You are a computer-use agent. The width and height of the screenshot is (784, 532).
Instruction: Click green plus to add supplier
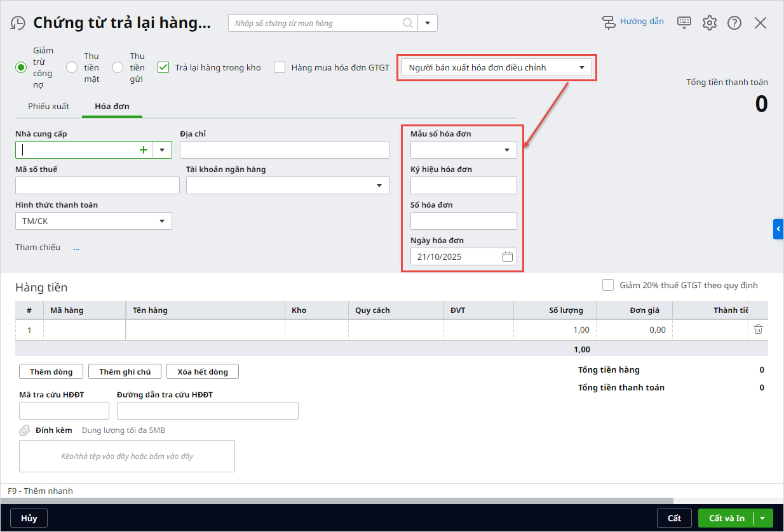tap(144, 150)
